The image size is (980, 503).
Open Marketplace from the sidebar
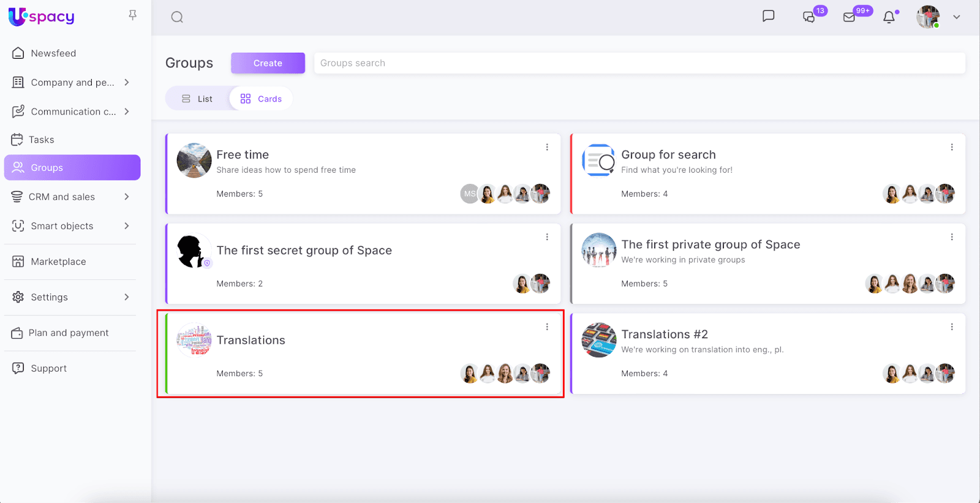[58, 262]
